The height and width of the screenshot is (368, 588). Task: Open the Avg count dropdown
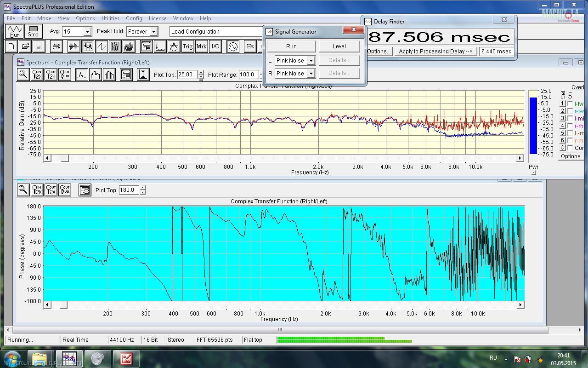click(87, 32)
